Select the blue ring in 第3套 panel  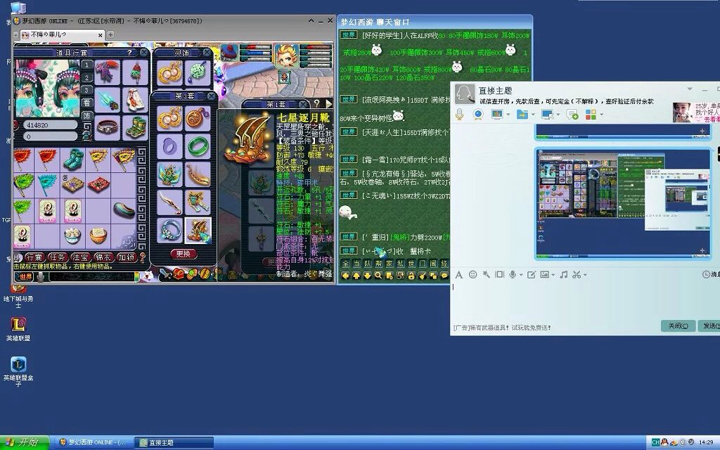(x=169, y=231)
